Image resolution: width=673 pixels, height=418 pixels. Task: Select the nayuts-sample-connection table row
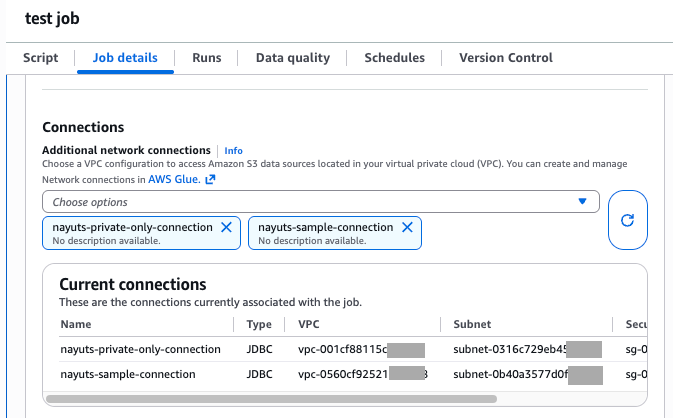[140, 374]
